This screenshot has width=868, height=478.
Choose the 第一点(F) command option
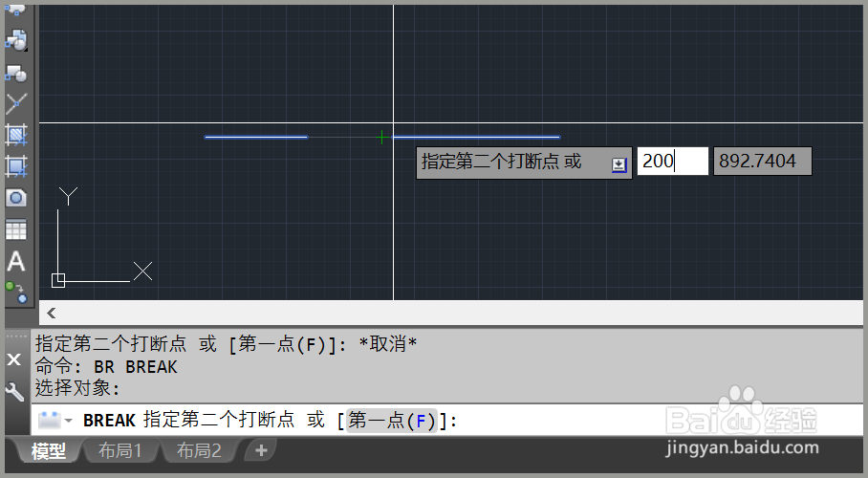coord(392,421)
